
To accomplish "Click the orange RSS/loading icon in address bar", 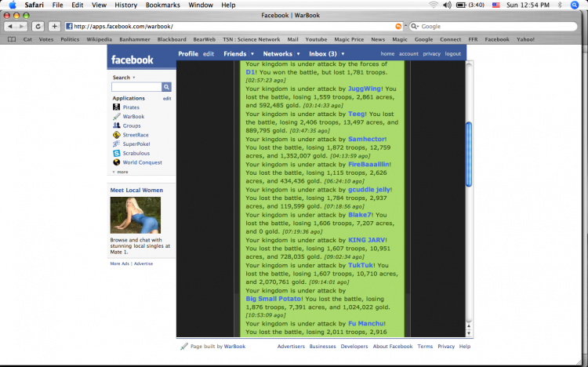I will [x=398, y=26].
